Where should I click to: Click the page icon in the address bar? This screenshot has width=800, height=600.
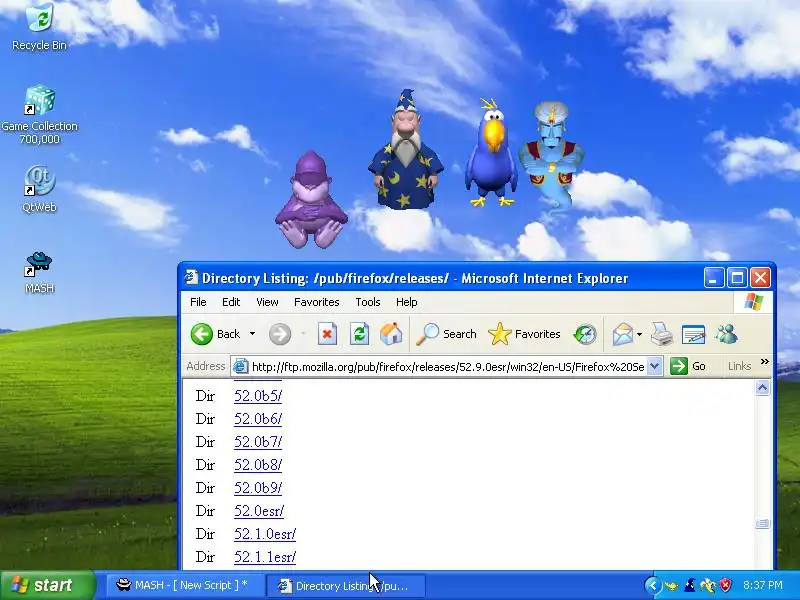[240, 366]
